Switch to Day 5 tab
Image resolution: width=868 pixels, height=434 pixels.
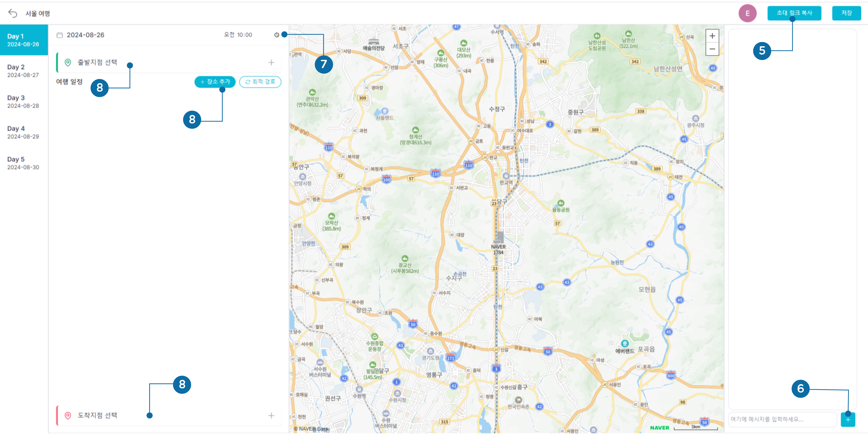click(x=24, y=163)
